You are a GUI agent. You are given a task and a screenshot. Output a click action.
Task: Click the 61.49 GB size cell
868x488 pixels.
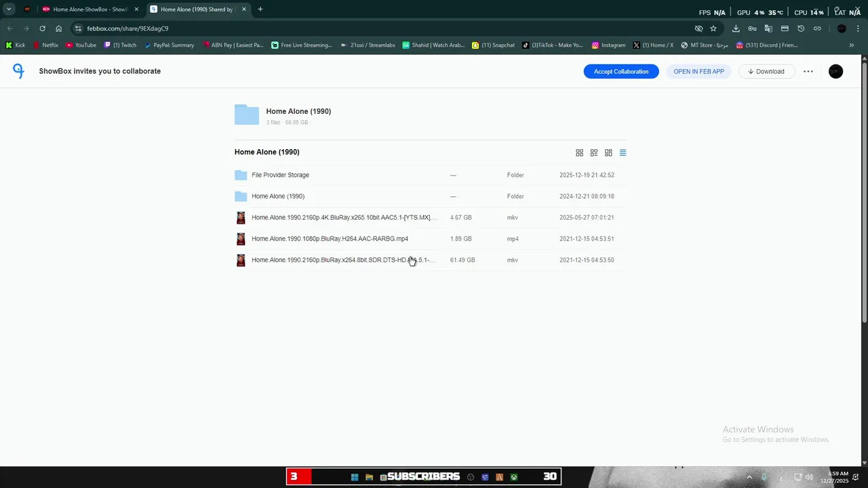[x=462, y=260]
